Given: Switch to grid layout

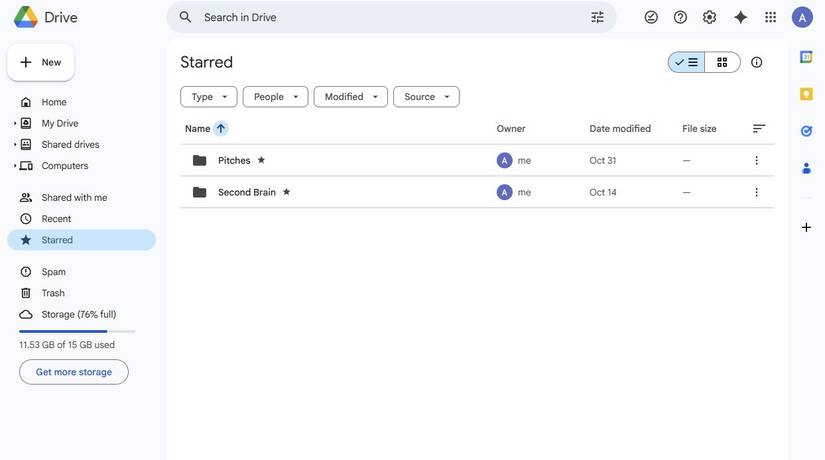Looking at the screenshot, I should coord(722,63).
